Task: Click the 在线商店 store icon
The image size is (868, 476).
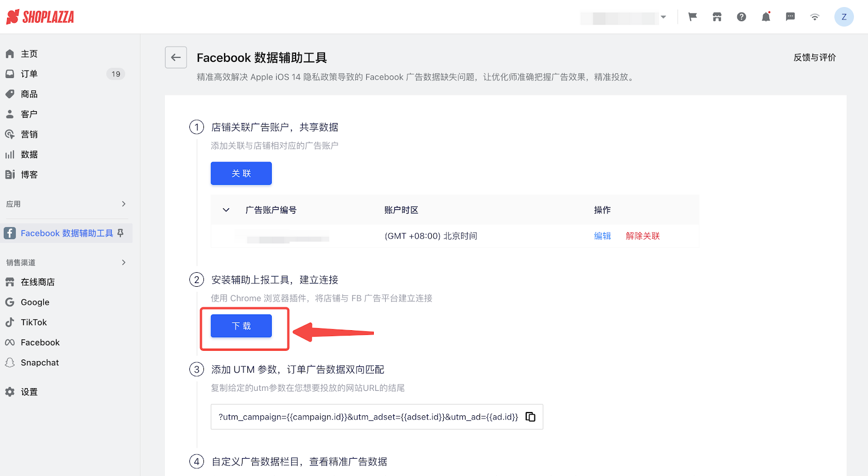Action: tap(10, 282)
